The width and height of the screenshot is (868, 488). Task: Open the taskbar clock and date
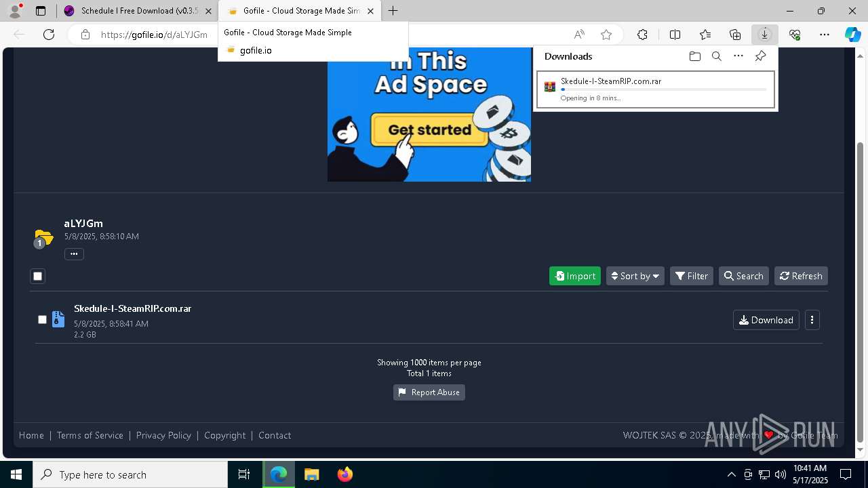pos(810,474)
